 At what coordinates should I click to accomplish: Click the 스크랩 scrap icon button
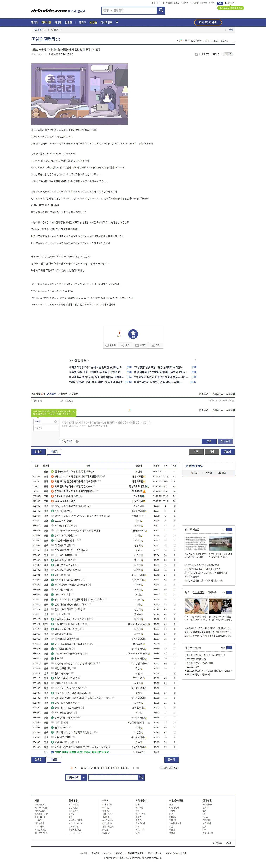(x=140, y=345)
